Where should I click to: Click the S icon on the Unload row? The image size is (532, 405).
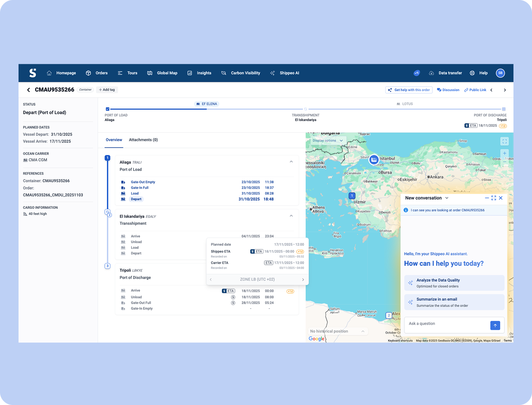[x=233, y=297]
